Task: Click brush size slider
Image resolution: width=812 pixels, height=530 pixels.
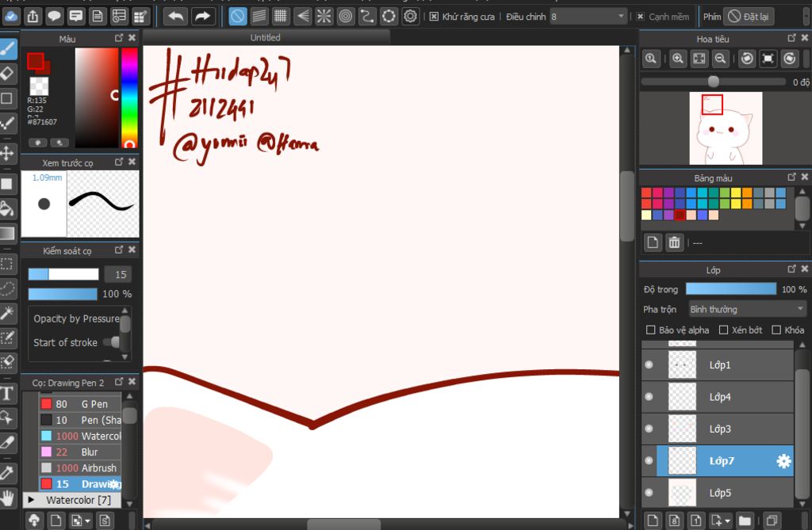Action: point(63,274)
